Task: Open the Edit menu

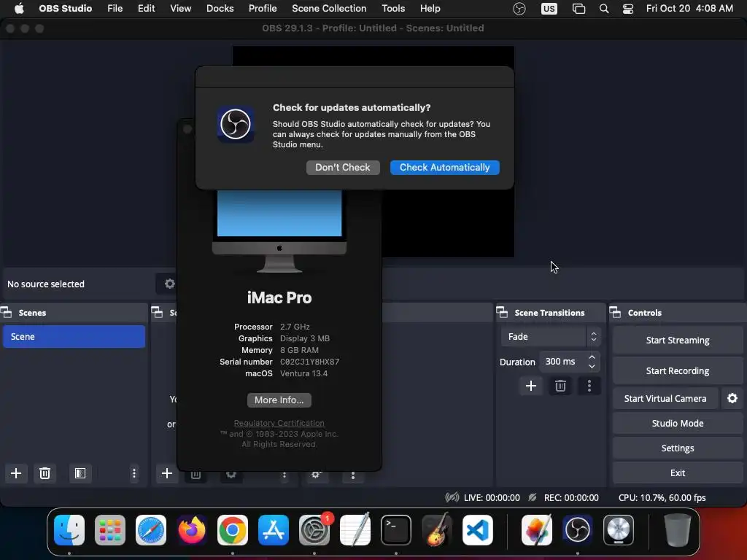Action: 146,8
